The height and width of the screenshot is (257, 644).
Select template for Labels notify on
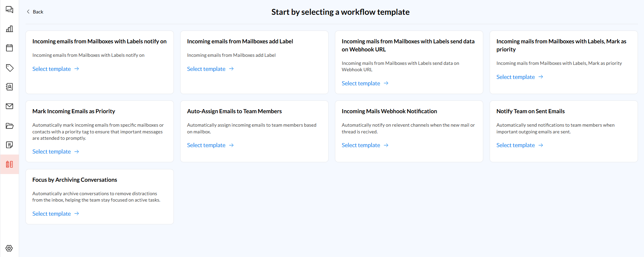[55, 69]
